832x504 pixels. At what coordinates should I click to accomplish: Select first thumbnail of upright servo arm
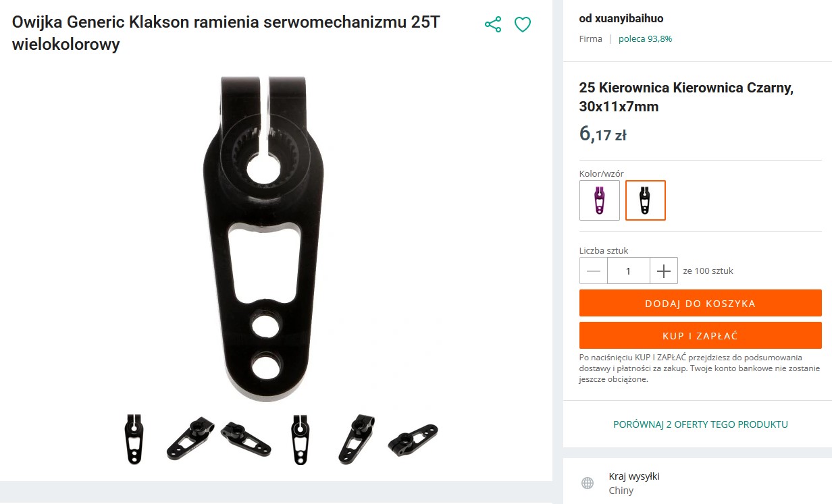click(x=134, y=439)
